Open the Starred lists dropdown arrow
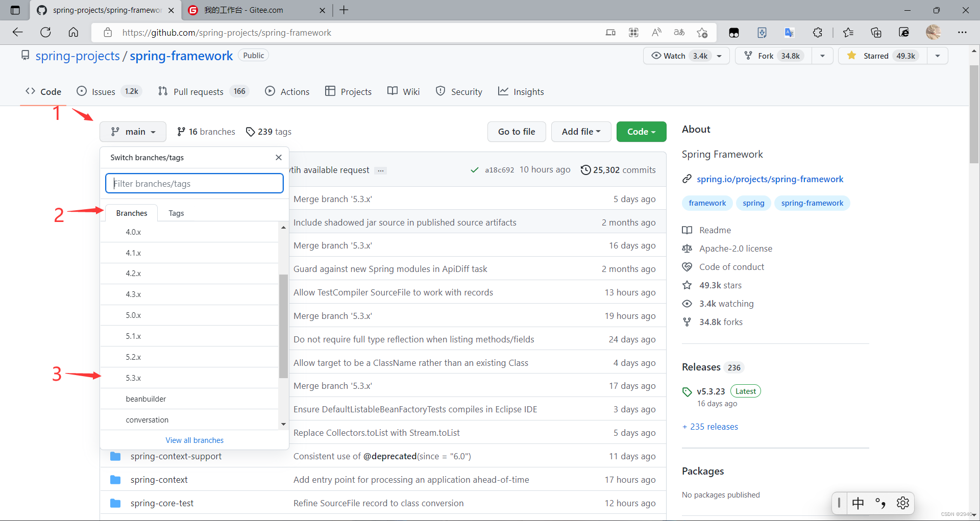980x521 pixels. (938, 56)
